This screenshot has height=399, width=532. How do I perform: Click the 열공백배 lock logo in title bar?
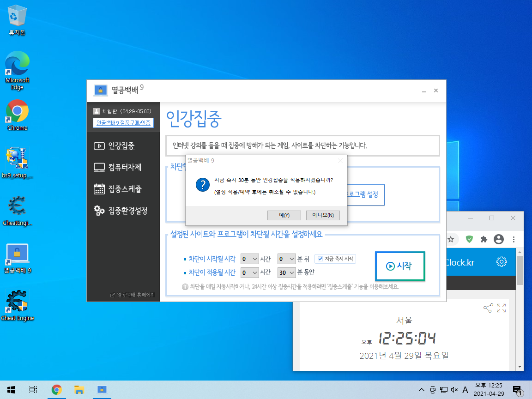[100, 91]
